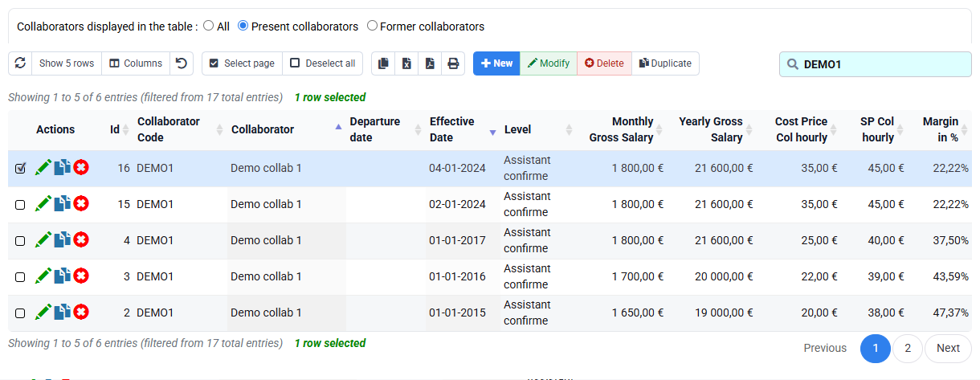Edit row Id 2 with pencil icon
This screenshot has width=980, height=380.
pos(43,313)
